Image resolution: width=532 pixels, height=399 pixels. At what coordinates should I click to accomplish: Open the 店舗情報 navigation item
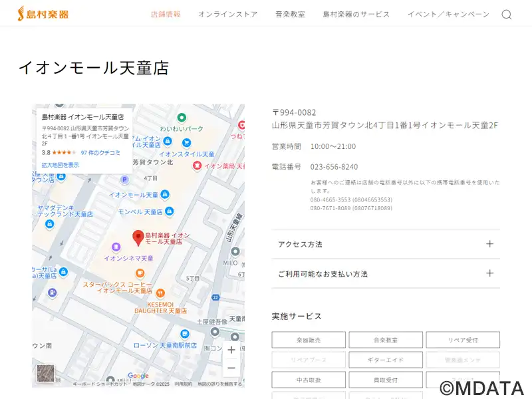click(x=166, y=14)
